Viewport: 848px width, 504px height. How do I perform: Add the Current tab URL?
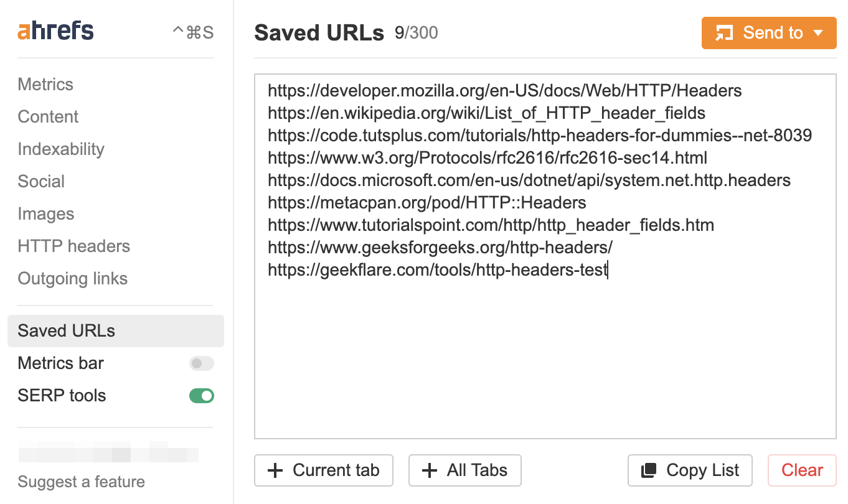[323, 470]
